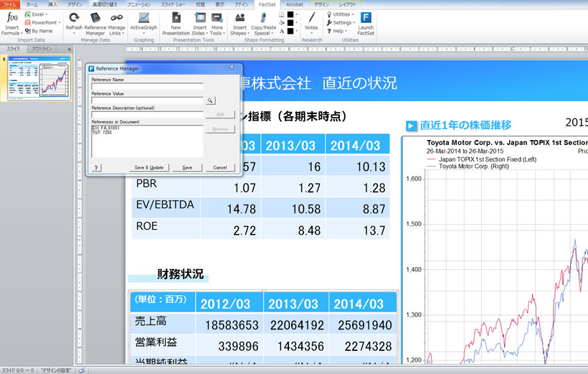588x374 pixels.
Task: Open the ファイル file tab
Action: [10, 4]
